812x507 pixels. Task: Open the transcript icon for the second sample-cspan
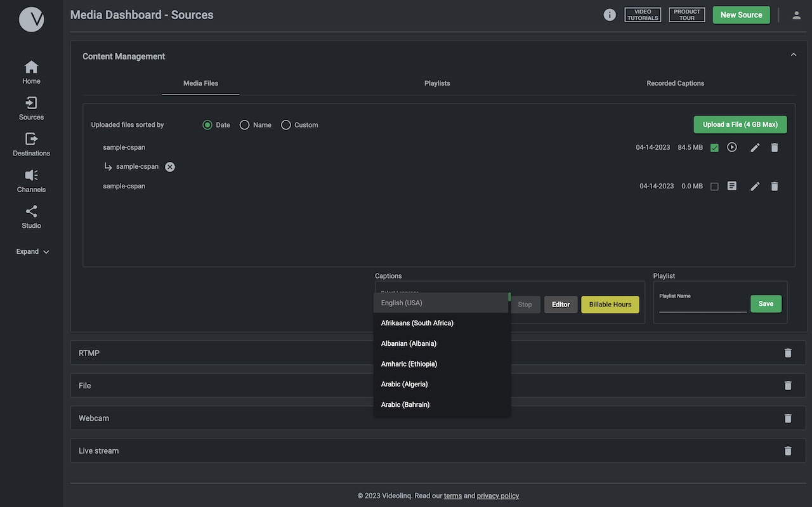coord(731,185)
